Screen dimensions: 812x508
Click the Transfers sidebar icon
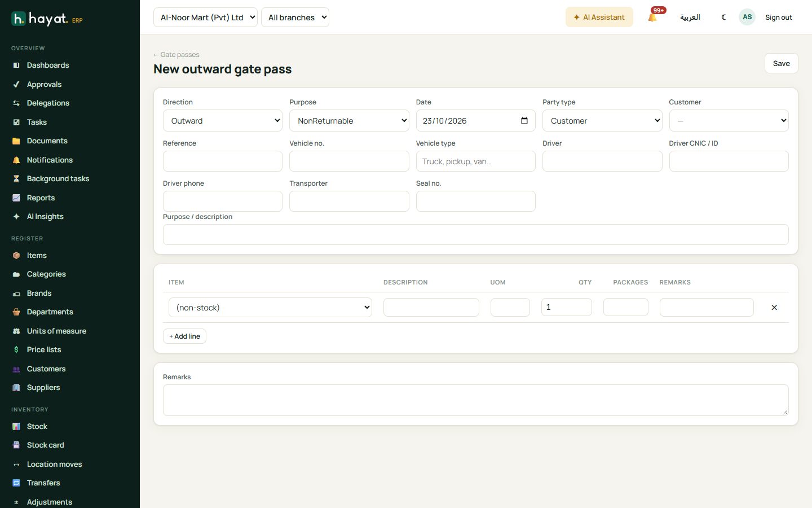(16, 483)
